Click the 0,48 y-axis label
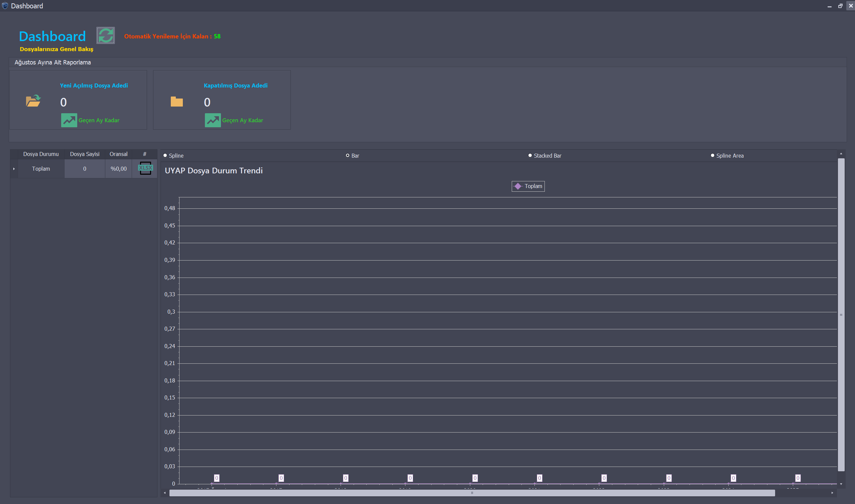 169,208
